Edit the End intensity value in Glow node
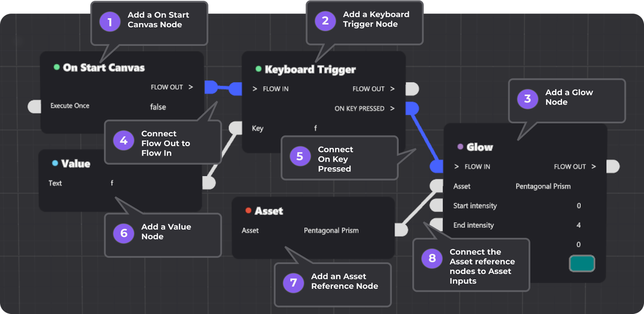 tap(578, 225)
